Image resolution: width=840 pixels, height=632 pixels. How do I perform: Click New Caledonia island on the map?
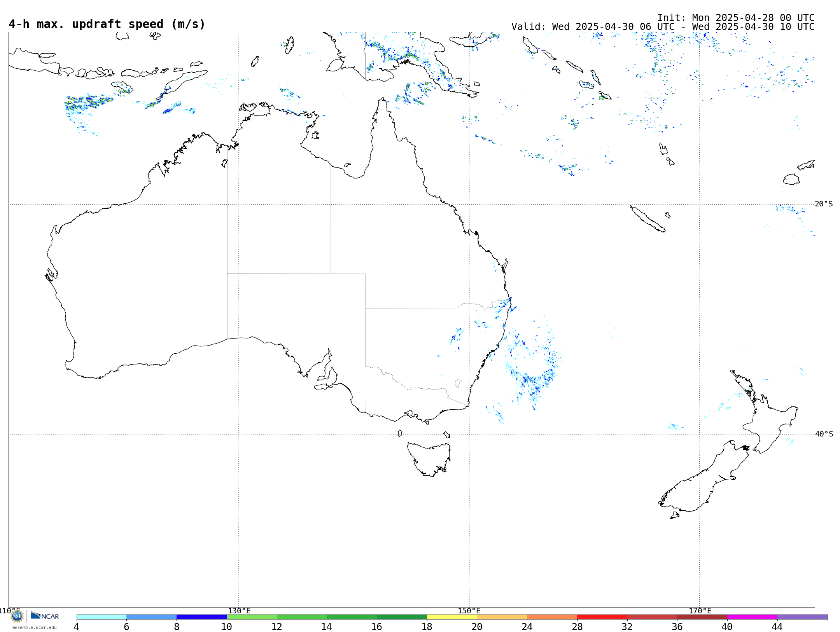[647, 219]
